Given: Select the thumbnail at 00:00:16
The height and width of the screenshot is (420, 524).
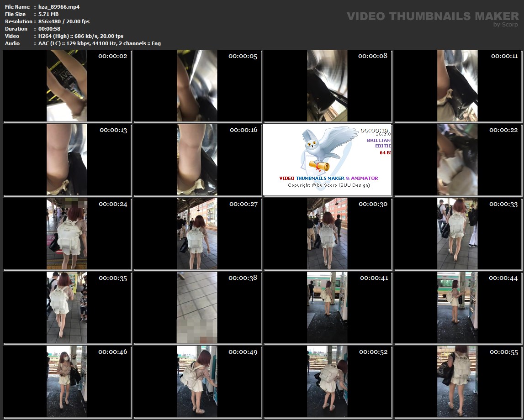Looking at the screenshot, I should tap(197, 160).
